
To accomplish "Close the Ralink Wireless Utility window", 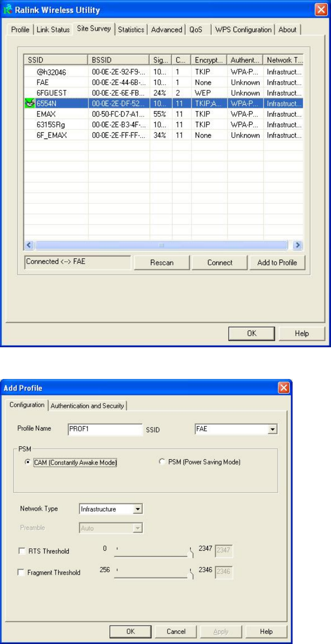I will 320,9.
